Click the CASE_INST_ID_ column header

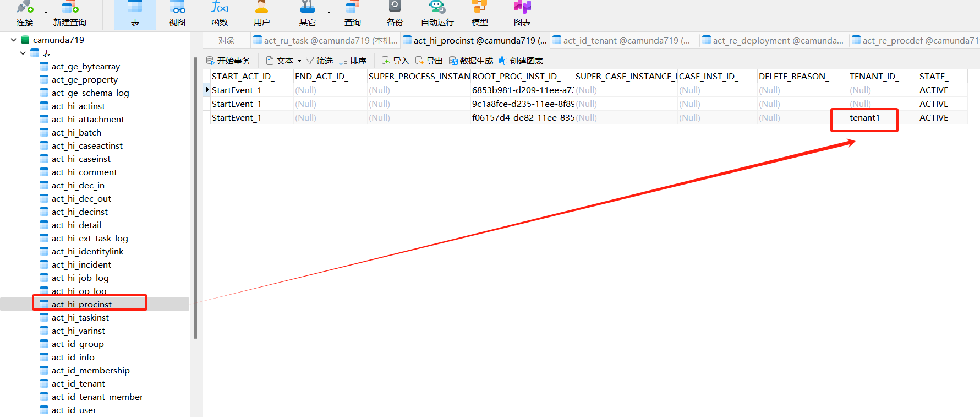(717, 76)
